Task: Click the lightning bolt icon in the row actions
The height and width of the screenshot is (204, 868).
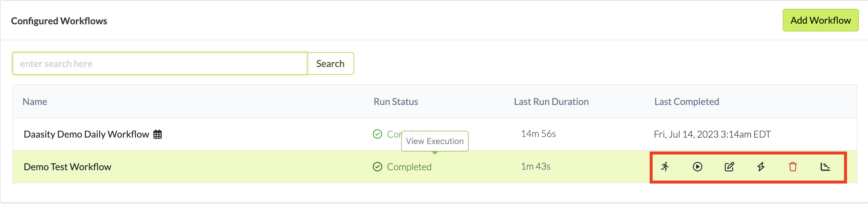Action: 761,167
